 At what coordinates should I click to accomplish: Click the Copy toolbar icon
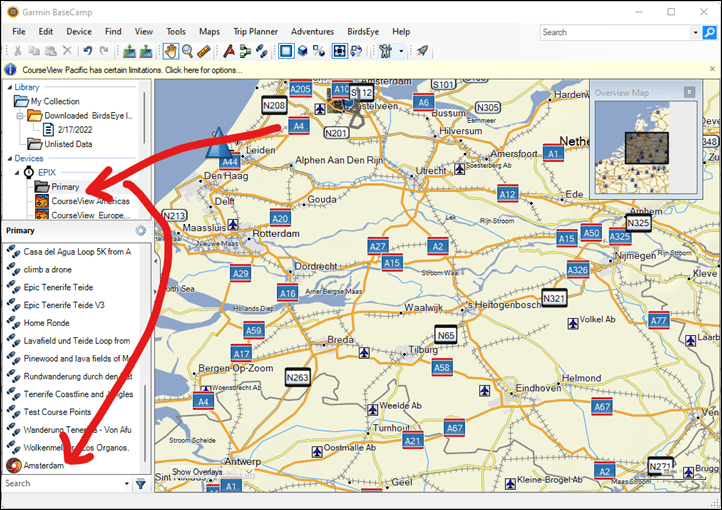(x=34, y=51)
